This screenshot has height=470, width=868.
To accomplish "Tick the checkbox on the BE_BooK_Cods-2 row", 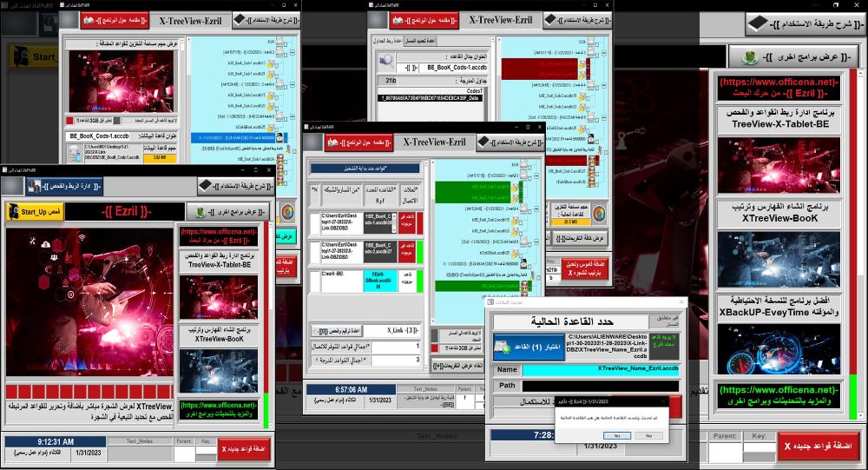I will click(x=315, y=252).
